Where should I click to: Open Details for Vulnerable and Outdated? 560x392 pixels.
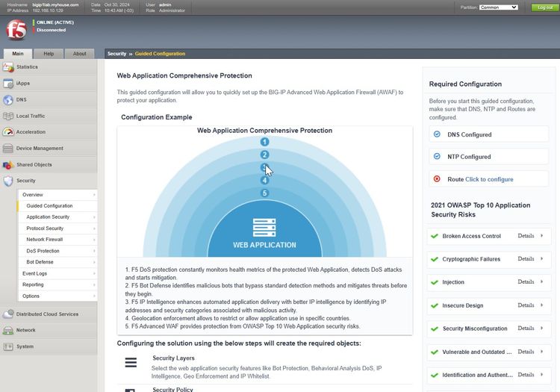point(526,352)
